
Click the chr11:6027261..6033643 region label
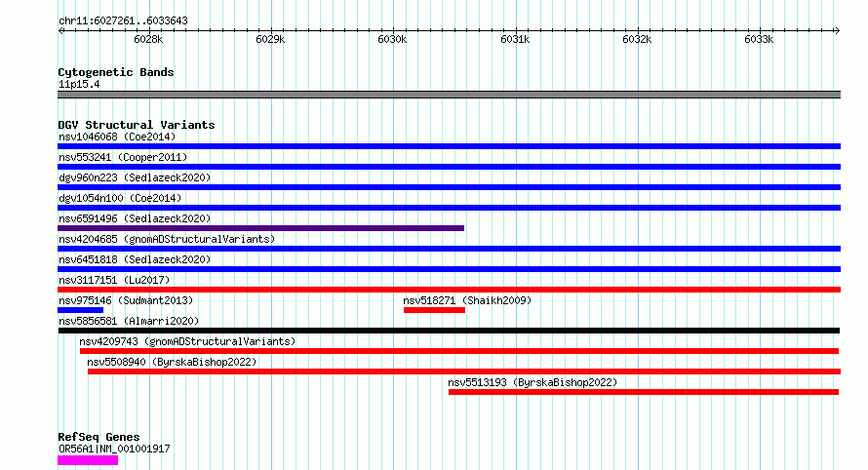click(x=123, y=21)
